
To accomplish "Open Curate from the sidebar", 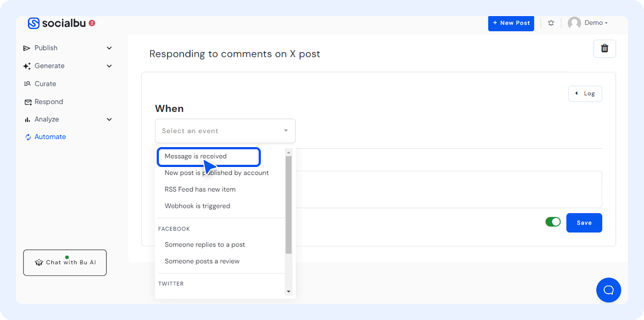I will tap(45, 84).
